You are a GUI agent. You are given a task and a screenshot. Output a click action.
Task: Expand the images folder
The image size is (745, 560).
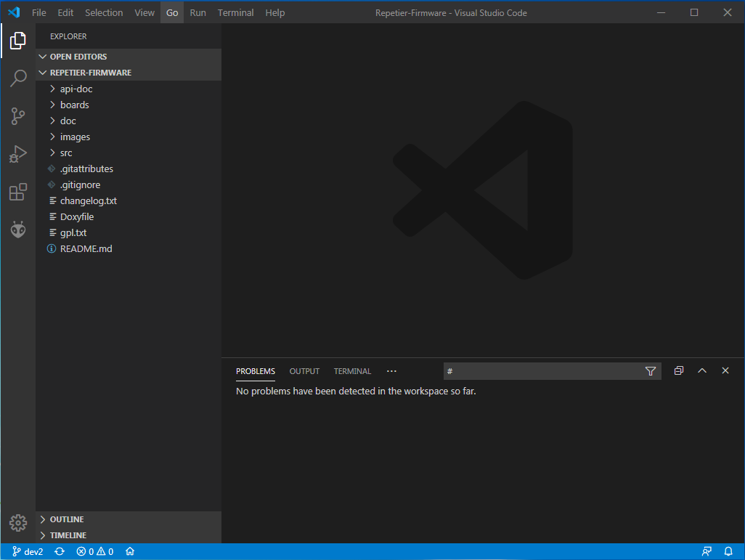(x=129, y=137)
